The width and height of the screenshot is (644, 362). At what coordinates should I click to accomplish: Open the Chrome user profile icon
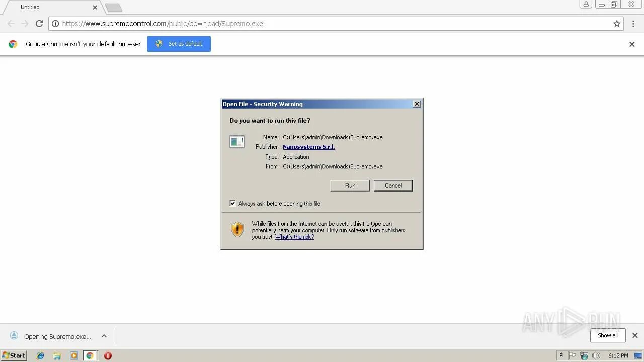tap(586, 4)
